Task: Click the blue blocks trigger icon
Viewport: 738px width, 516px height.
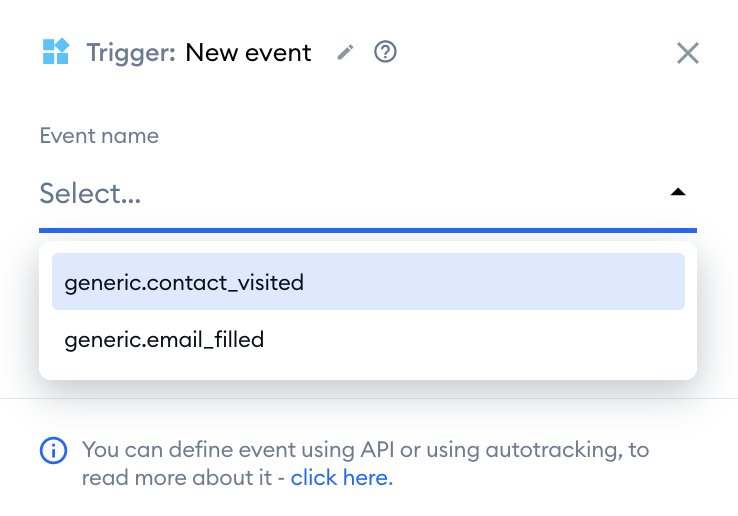Action: coord(56,51)
